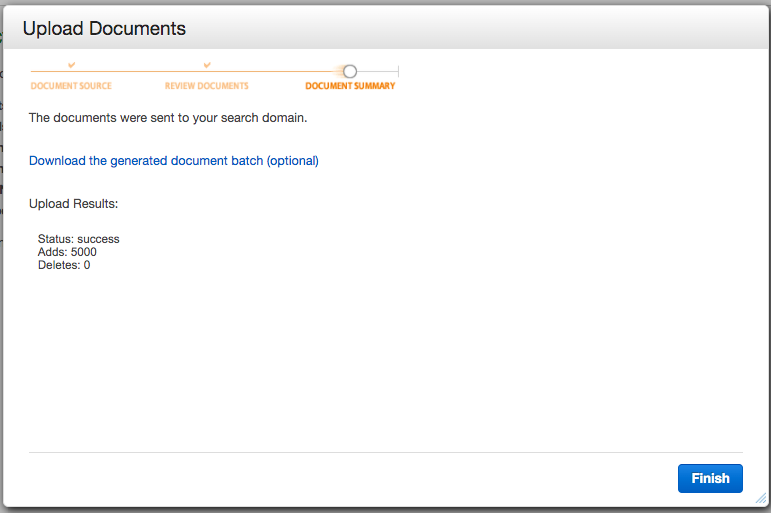Open the Review Documents step label

(x=206, y=86)
